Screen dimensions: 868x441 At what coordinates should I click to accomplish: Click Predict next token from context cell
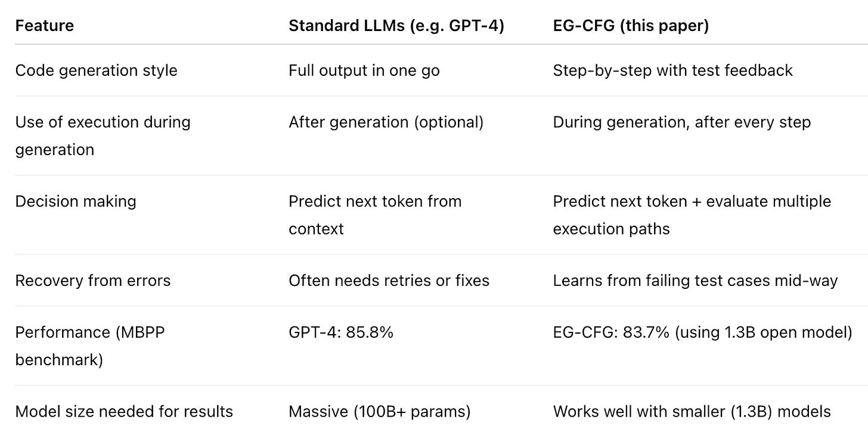click(x=376, y=215)
